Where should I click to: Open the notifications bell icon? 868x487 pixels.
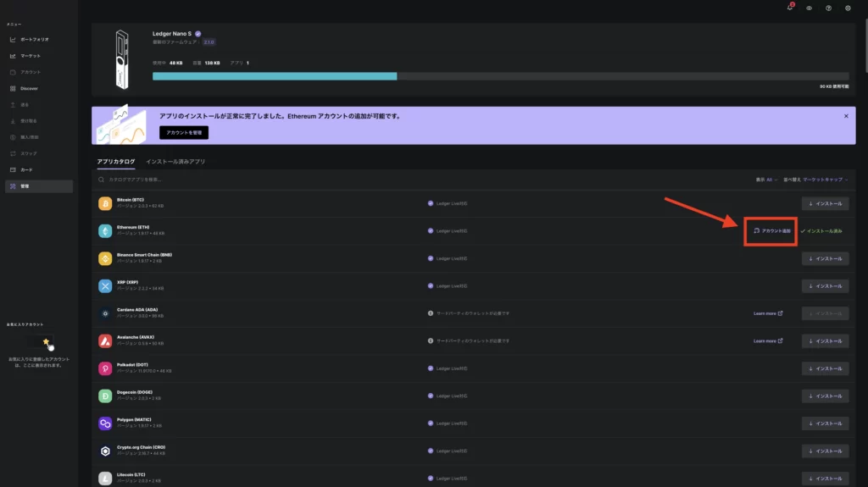click(790, 8)
